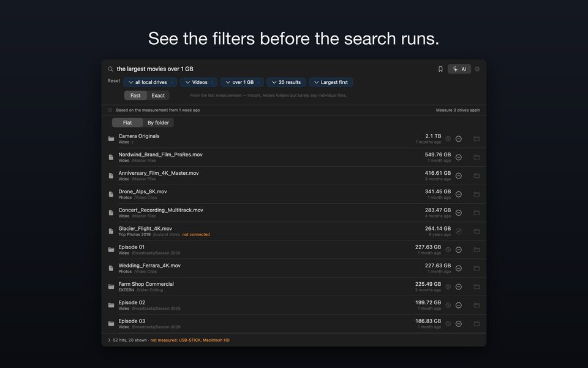
Task: Click the minus icon for Wedding_Ferrara_4K.mov
Action: [458, 268]
